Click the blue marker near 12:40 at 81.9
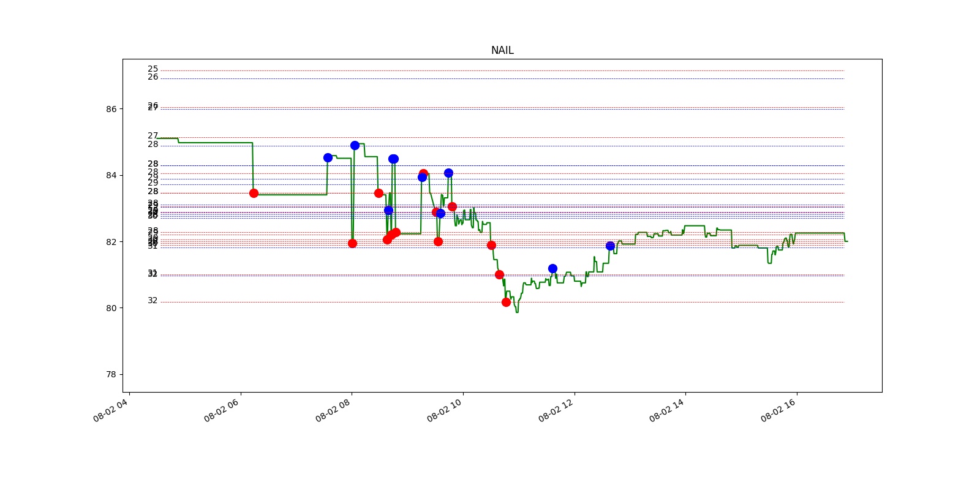This screenshot has width=980, height=490. click(610, 246)
